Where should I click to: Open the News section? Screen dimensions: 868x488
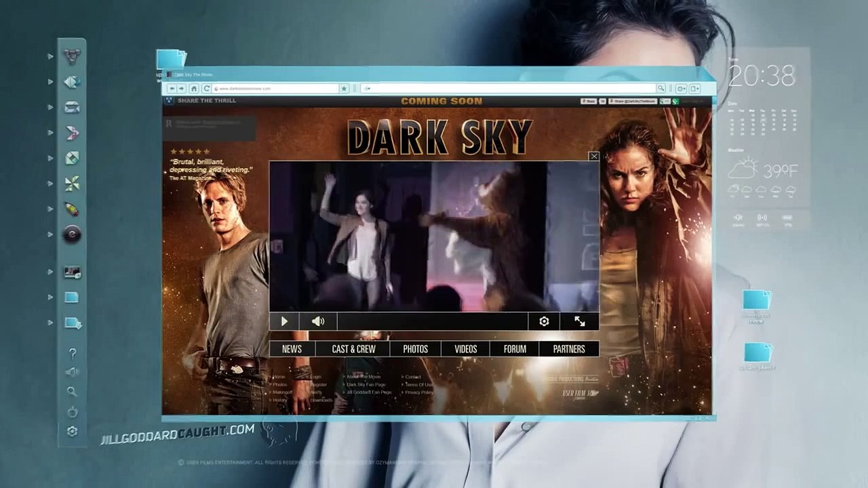[x=292, y=349]
